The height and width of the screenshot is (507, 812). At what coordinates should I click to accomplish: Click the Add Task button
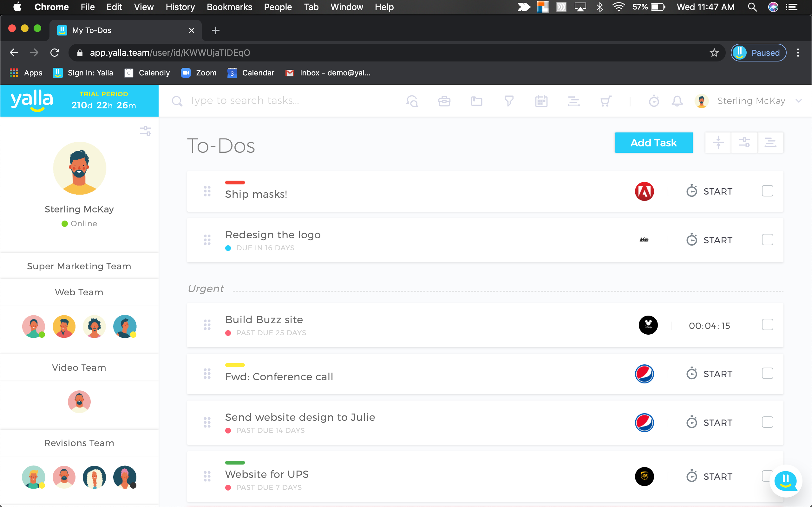(x=653, y=143)
